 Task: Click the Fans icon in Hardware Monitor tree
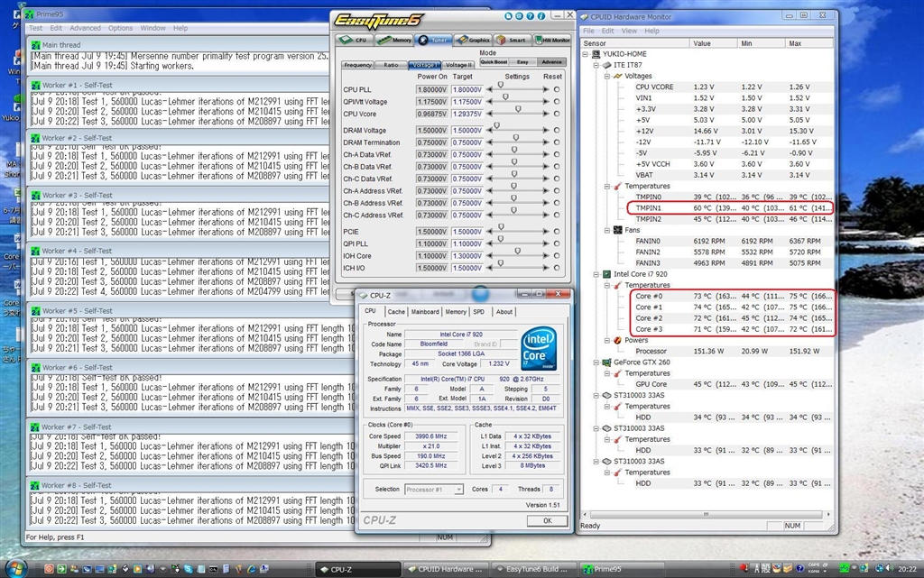click(x=617, y=230)
